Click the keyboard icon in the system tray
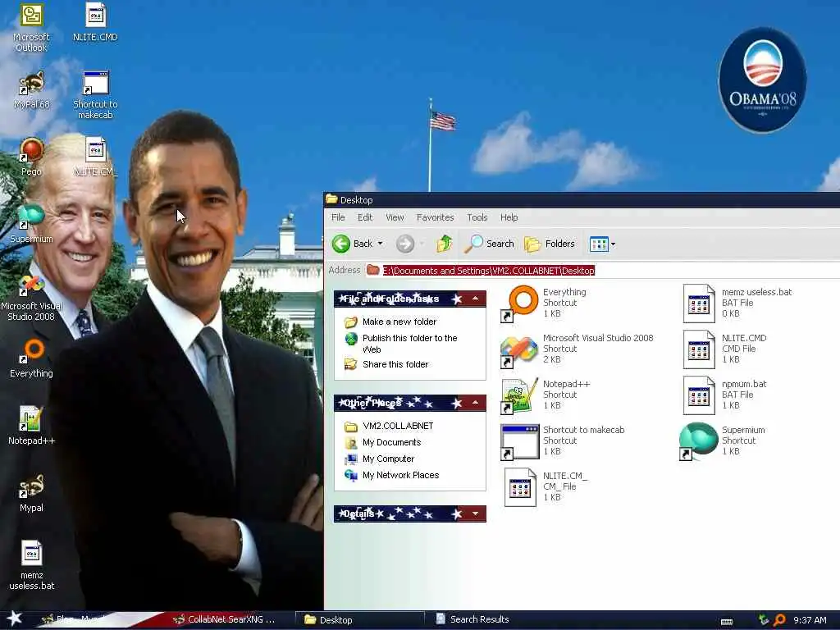Screen dimensions: 840x630 tap(727, 622)
